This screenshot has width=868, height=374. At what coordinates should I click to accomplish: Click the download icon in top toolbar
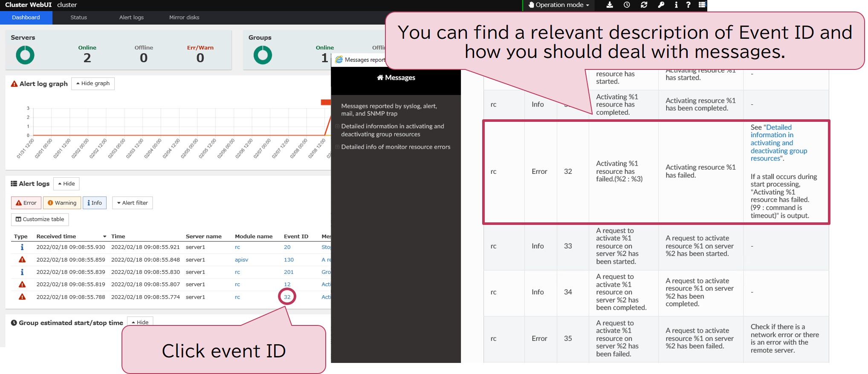tap(610, 5)
